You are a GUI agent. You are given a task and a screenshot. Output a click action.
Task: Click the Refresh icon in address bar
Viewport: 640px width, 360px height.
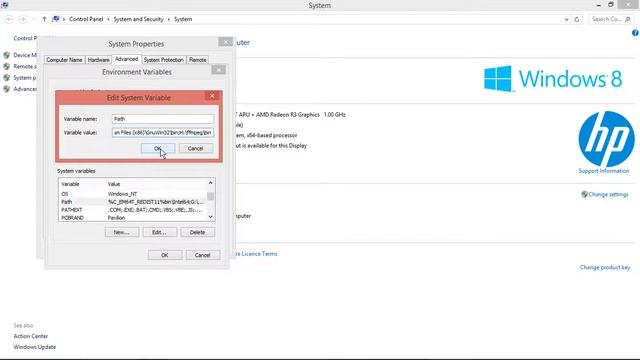tap(577, 19)
